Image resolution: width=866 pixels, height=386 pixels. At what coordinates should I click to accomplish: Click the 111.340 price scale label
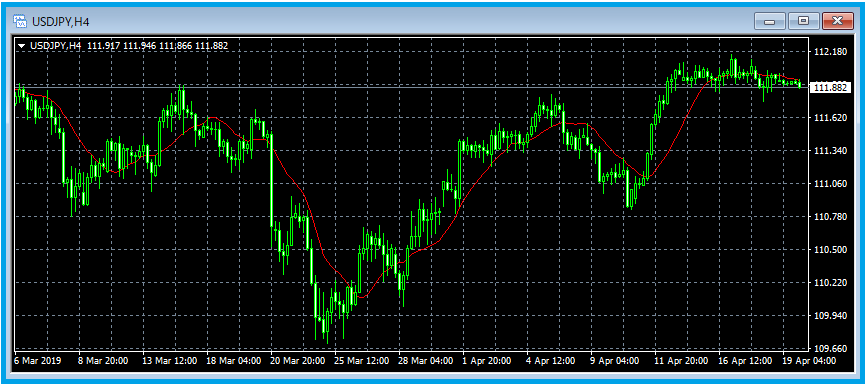tap(830, 151)
